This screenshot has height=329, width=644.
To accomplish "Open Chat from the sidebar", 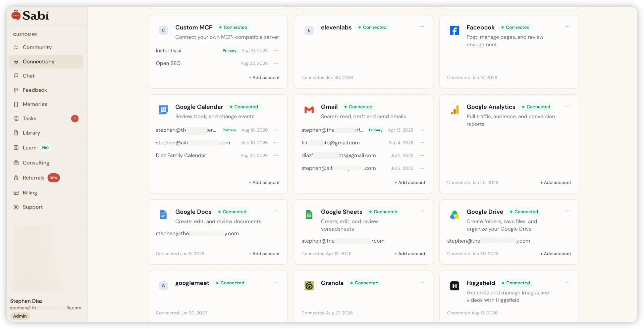I will [x=46, y=76].
